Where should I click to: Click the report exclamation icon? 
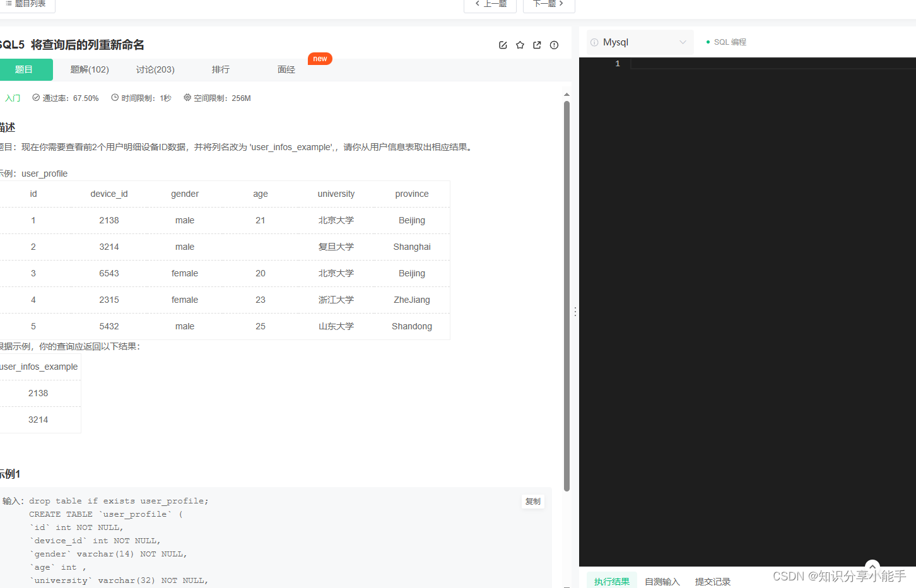point(554,45)
